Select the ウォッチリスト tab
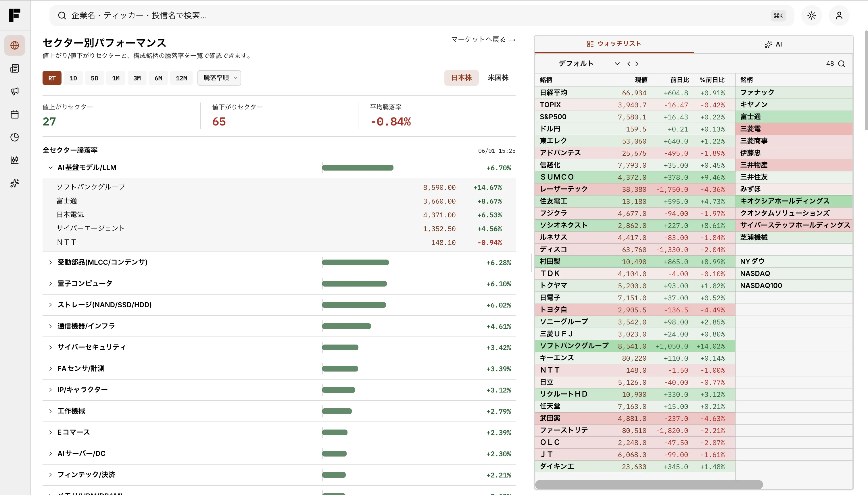 click(614, 44)
